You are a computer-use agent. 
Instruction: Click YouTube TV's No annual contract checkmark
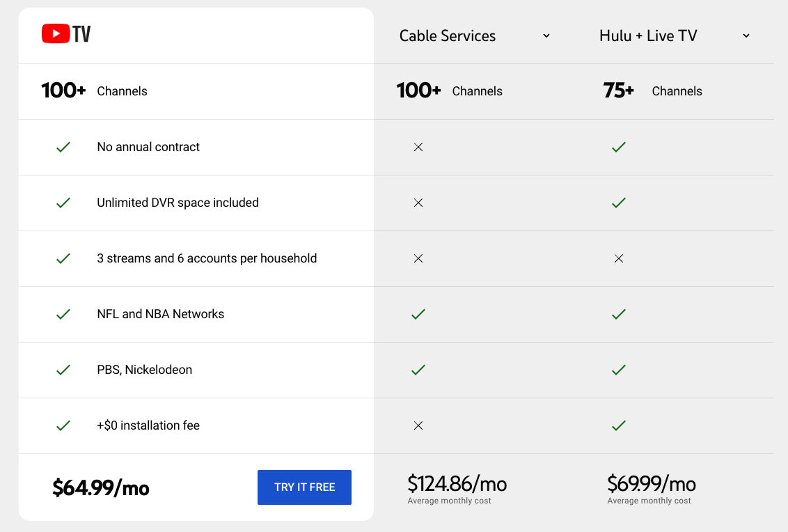click(63, 147)
